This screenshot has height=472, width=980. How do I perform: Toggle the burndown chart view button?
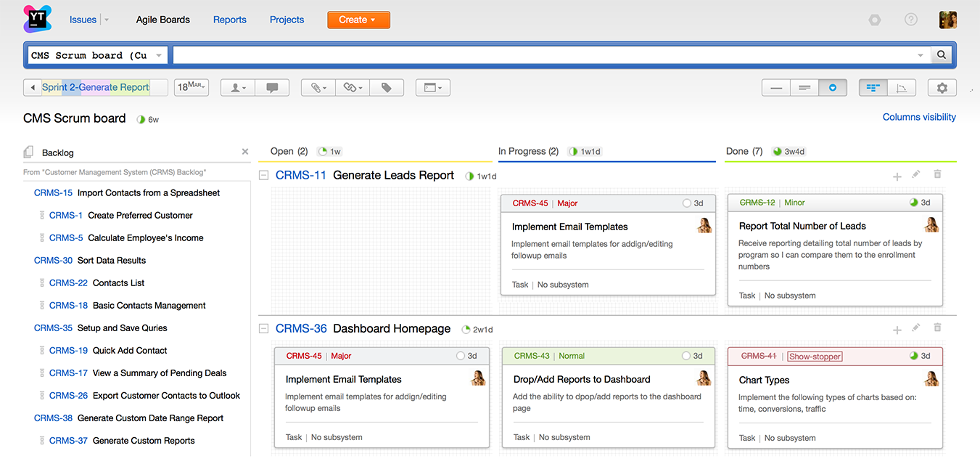[902, 88]
